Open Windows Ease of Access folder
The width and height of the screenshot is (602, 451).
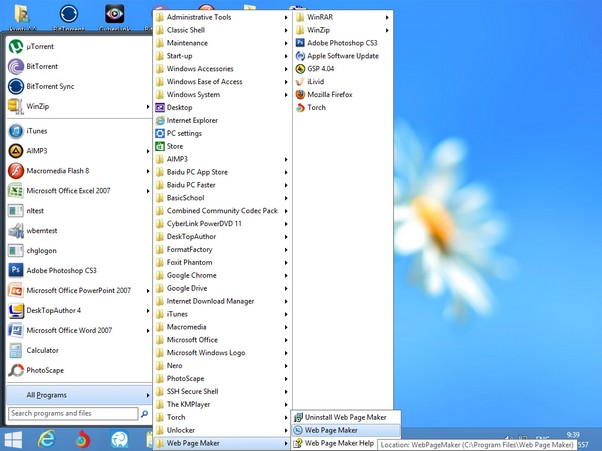click(222, 82)
